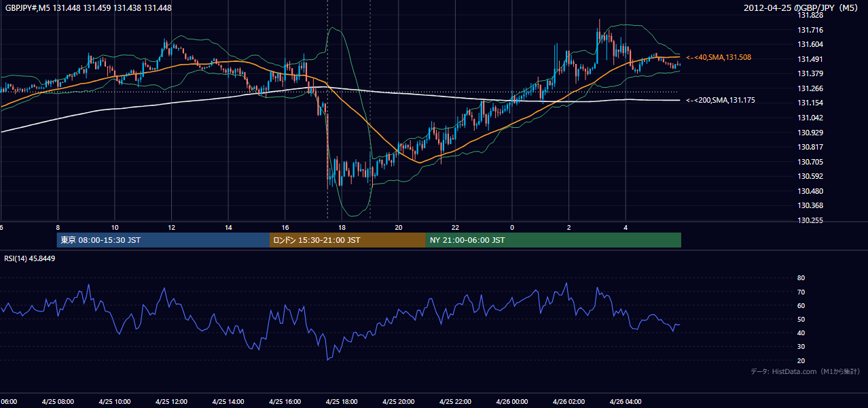Click the orange 40 SMA label 131.508
Viewport: 868px width, 408px height.
[x=719, y=58]
